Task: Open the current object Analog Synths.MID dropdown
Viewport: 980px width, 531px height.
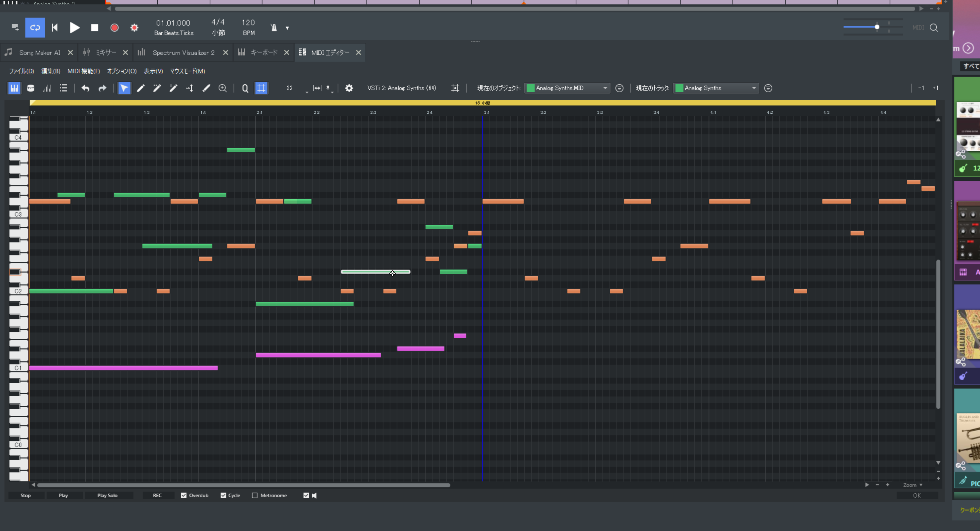Action: click(567, 88)
